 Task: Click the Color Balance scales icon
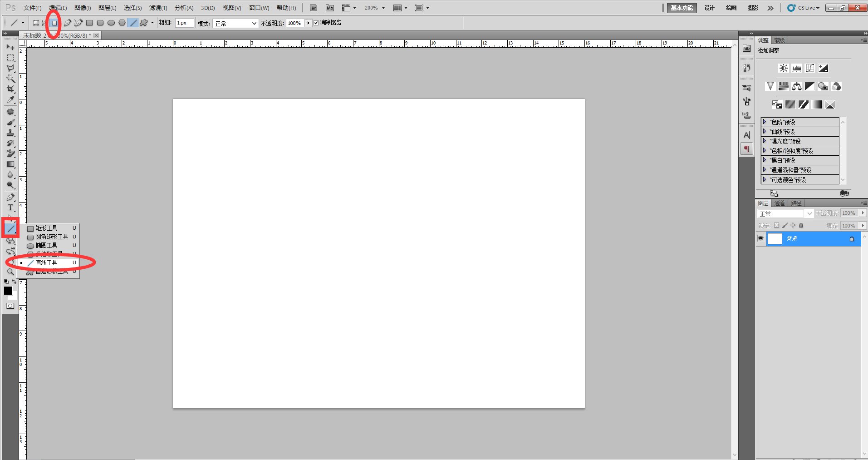797,86
